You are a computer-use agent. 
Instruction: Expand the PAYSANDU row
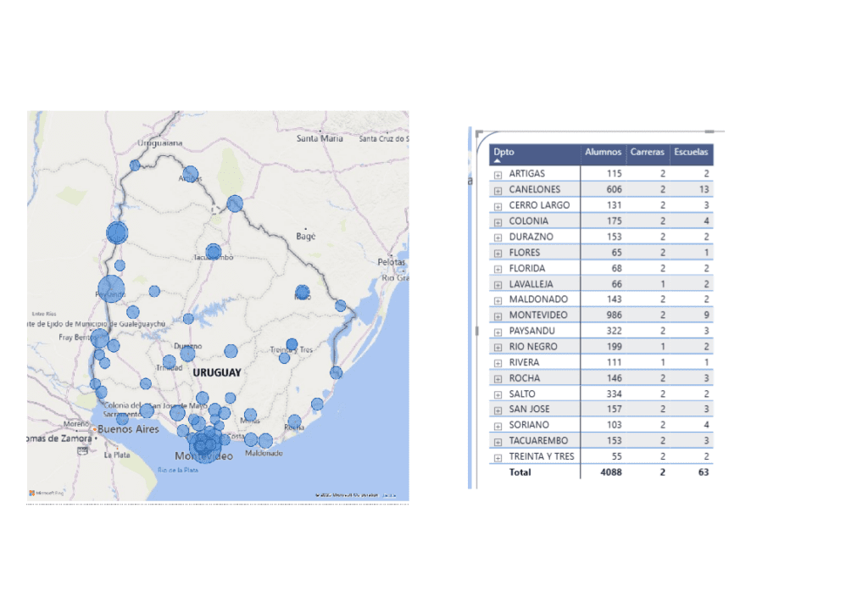[498, 332]
